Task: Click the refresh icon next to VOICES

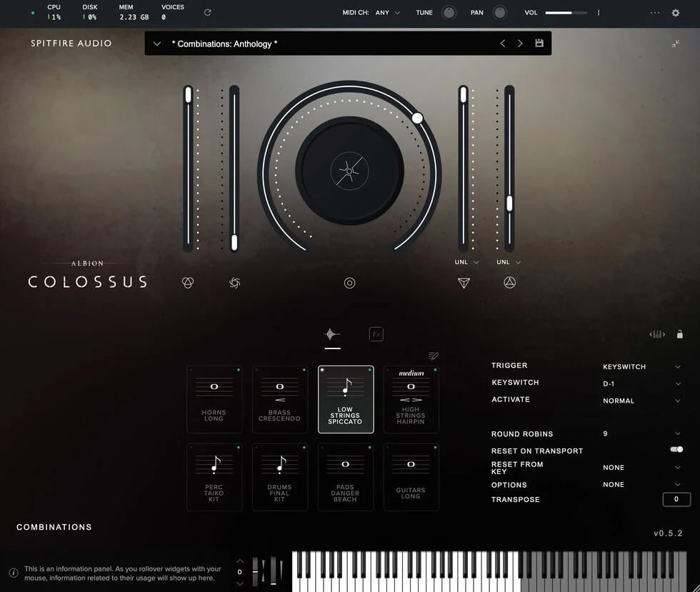Action: click(208, 13)
